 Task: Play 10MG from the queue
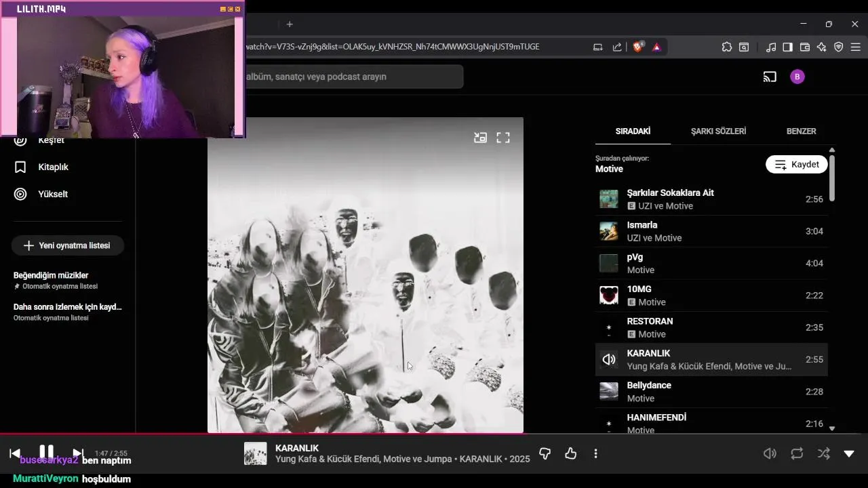pos(711,296)
